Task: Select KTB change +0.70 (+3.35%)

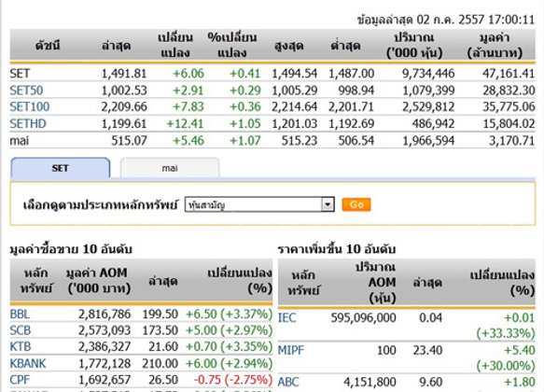Action: [x=229, y=347]
